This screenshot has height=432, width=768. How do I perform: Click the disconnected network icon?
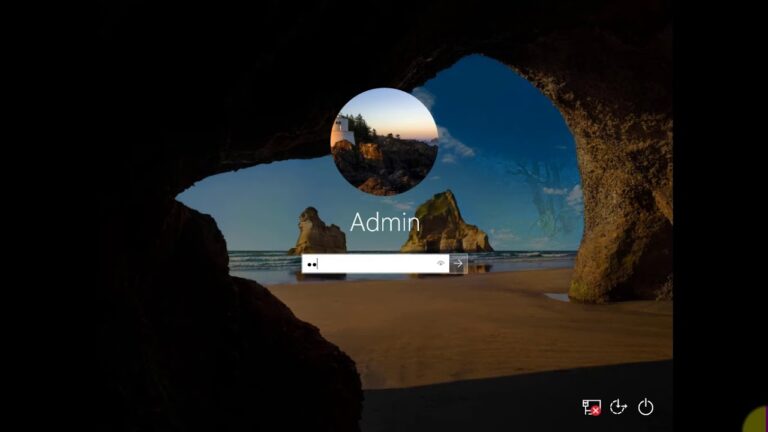(591, 406)
